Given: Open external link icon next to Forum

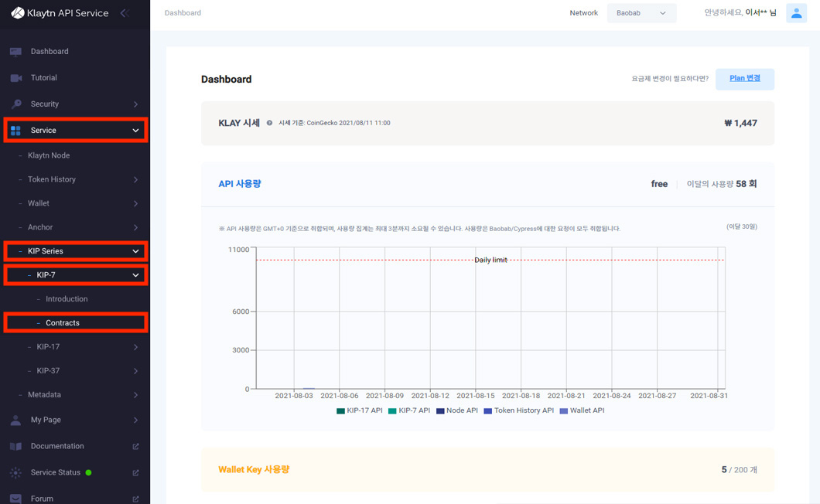Looking at the screenshot, I should [x=135, y=499].
